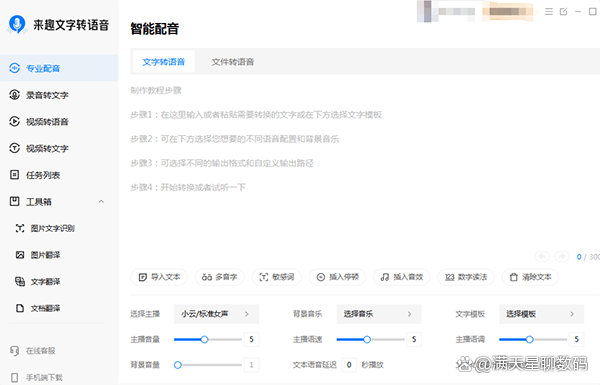Click the 手机端下载 phone icon

point(15,377)
